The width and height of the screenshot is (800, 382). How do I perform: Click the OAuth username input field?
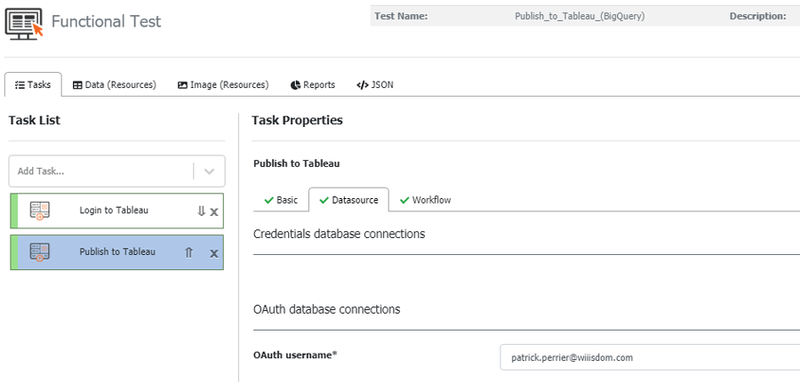click(649, 358)
